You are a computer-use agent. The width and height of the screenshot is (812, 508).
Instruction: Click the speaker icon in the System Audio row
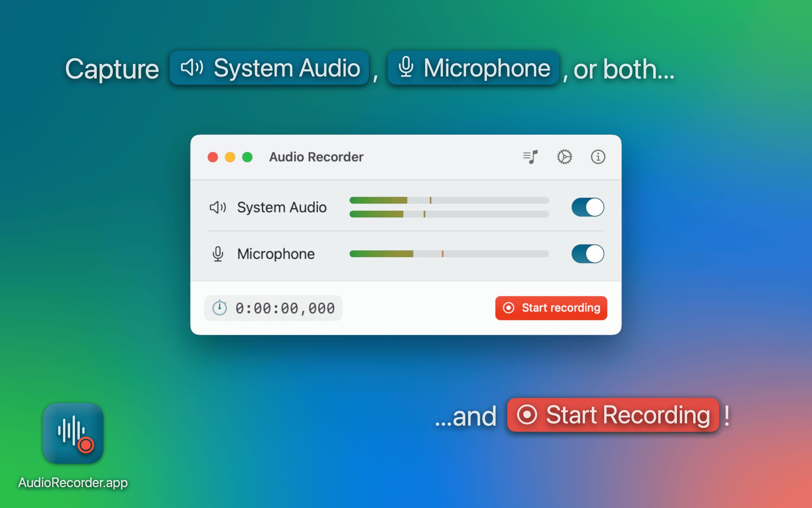[218, 207]
